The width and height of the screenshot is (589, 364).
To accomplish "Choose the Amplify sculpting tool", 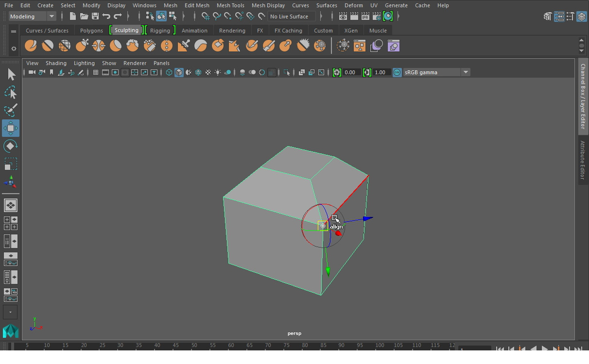I will (x=303, y=46).
